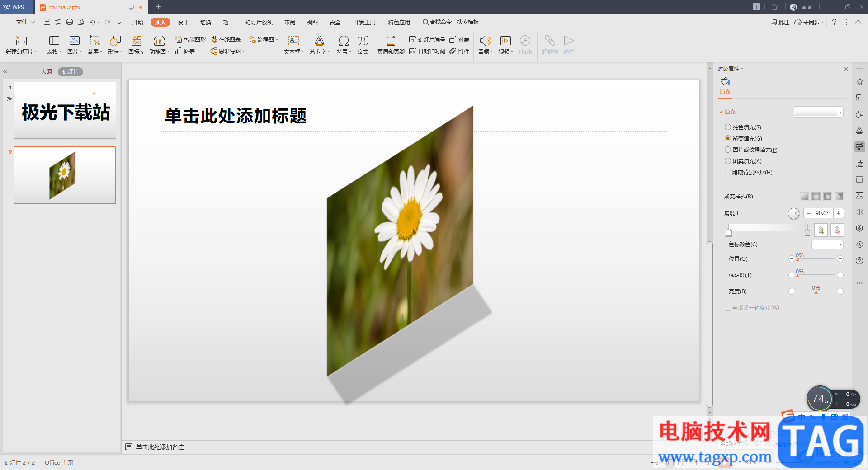Select Solid Fill (纯色填充) radio option
Viewport: 868px width, 470px height.
pos(728,127)
